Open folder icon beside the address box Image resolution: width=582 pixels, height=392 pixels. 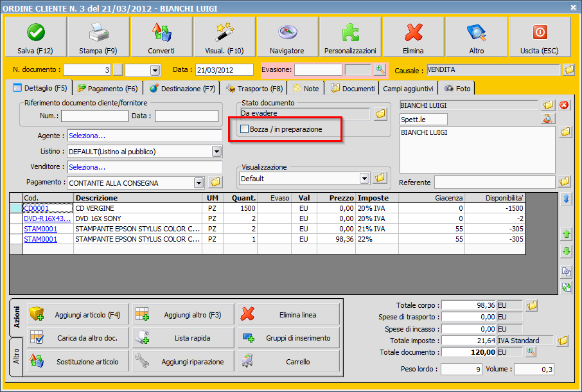click(x=565, y=132)
